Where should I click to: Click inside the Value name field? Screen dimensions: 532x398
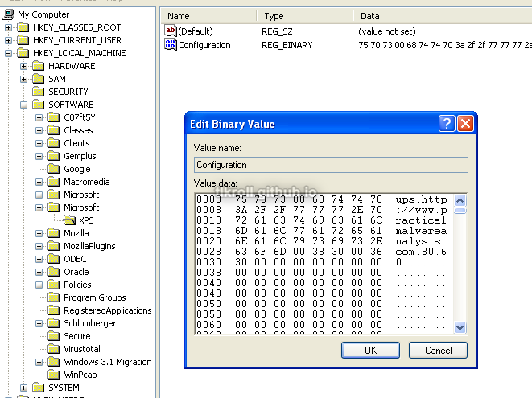pyautogui.click(x=331, y=165)
